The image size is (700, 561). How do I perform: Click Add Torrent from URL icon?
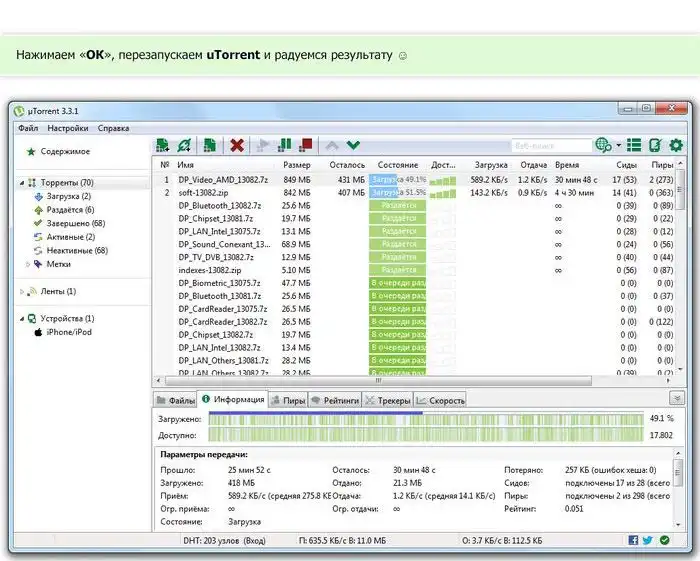click(184, 146)
